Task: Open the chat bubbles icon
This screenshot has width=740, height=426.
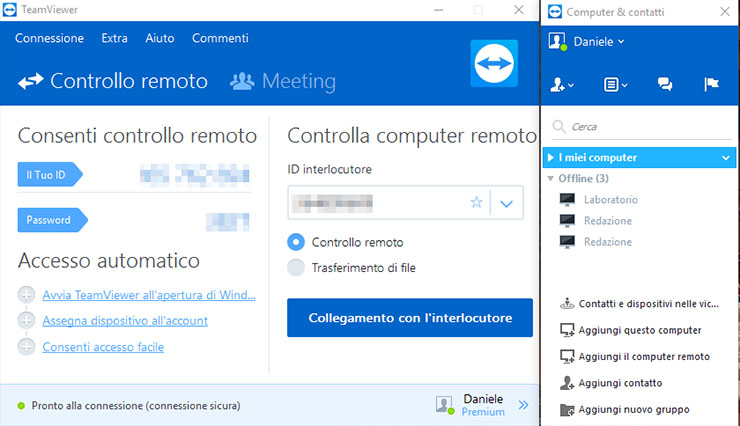Action: (664, 85)
